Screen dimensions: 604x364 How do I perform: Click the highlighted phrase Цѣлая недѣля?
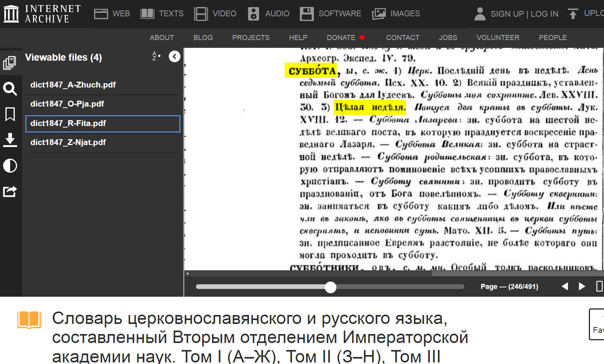pyautogui.click(x=370, y=107)
